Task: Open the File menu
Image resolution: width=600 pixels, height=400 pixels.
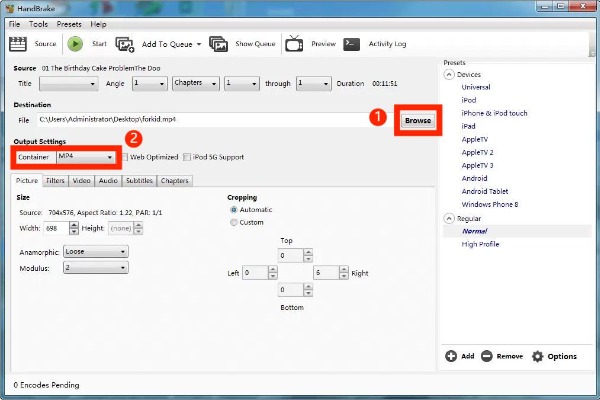Action: 15,24
